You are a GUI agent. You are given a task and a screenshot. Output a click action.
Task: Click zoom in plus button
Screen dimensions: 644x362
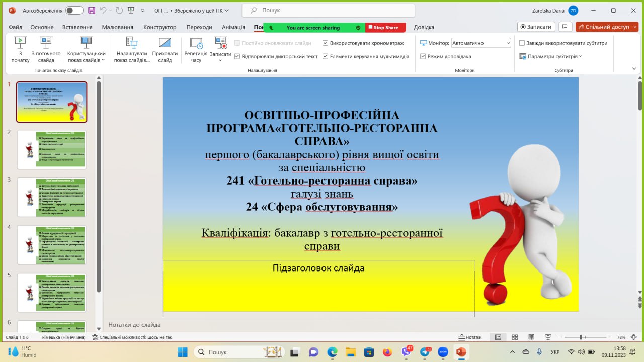[x=610, y=337]
